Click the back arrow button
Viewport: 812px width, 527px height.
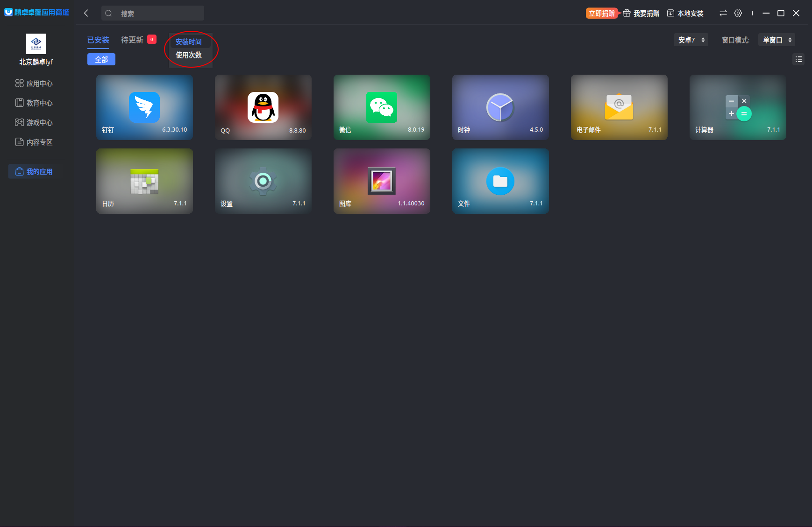(x=86, y=13)
